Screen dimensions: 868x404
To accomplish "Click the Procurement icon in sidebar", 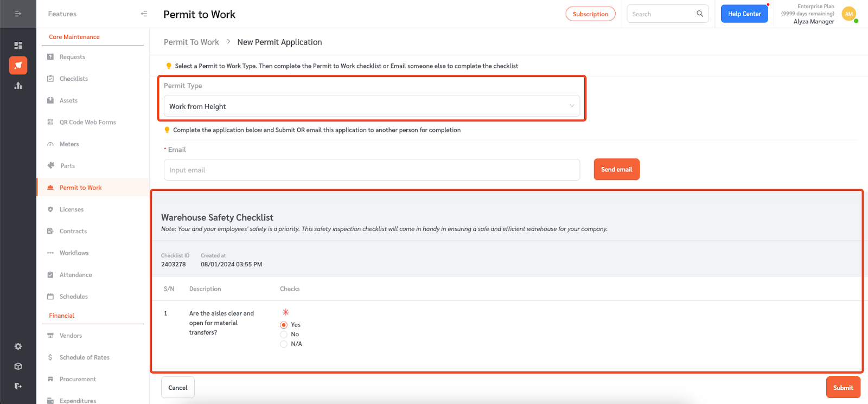I will 50,379.
